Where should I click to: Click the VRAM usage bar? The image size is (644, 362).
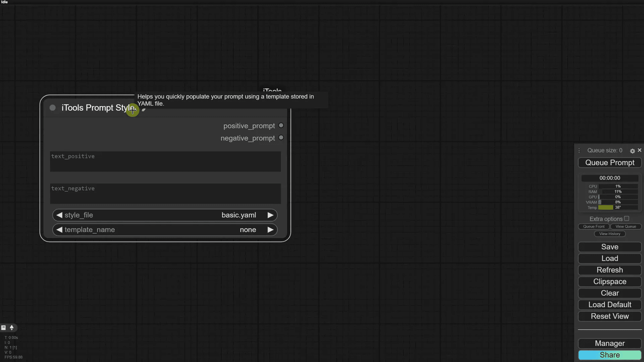618,202
